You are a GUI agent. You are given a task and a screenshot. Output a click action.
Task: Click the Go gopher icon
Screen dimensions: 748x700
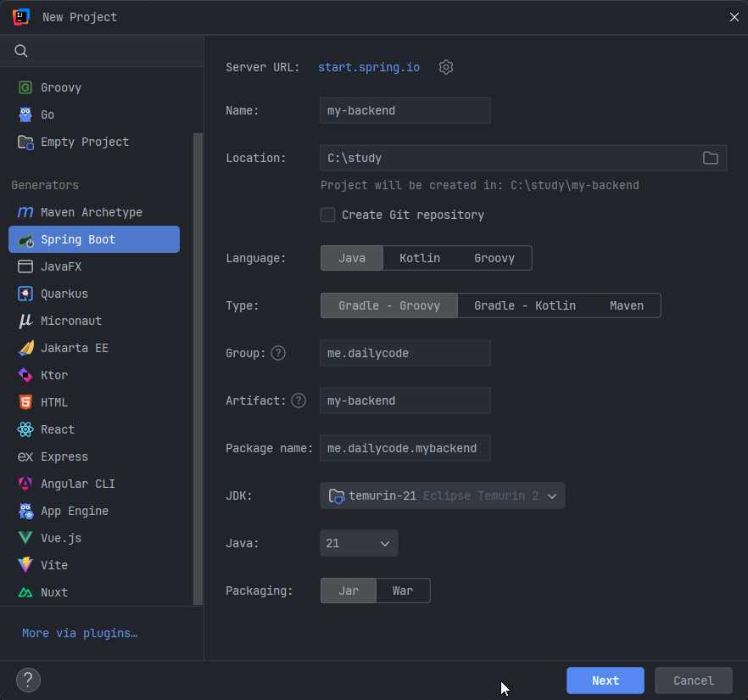[25, 115]
